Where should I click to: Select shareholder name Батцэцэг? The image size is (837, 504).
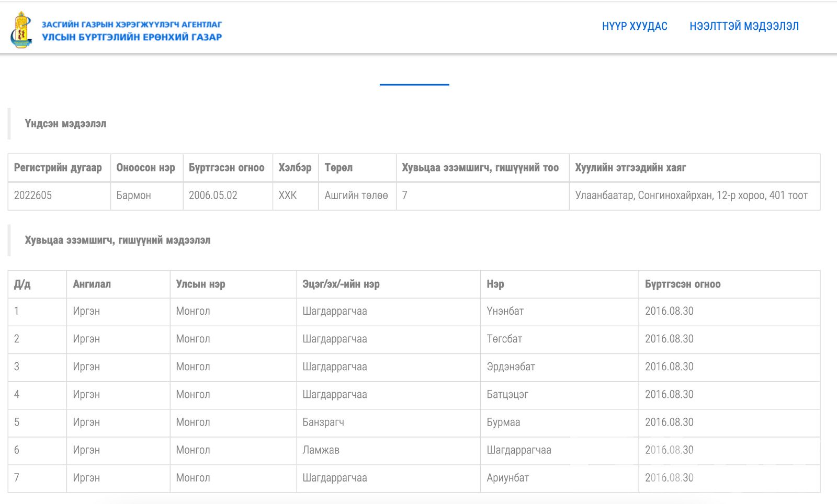507,394
